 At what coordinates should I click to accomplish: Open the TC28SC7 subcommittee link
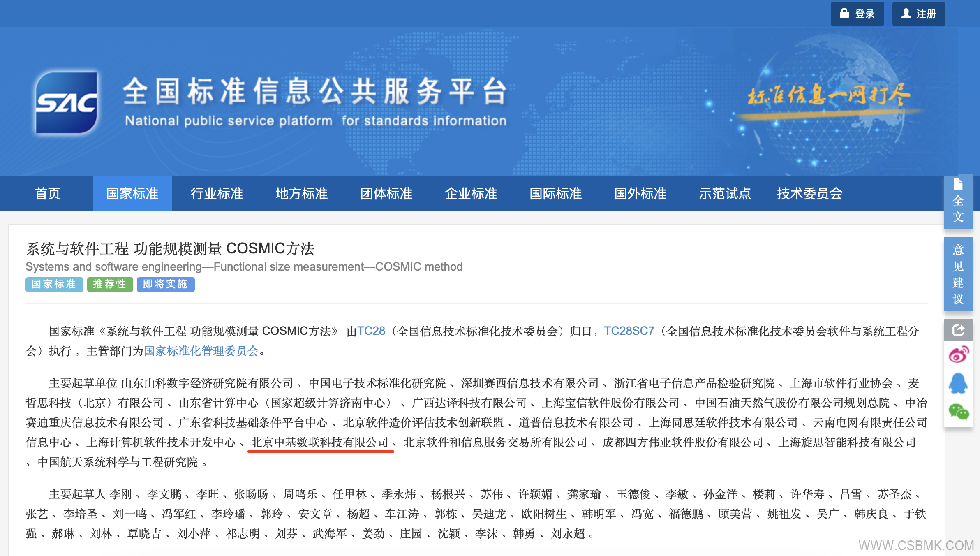click(629, 331)
